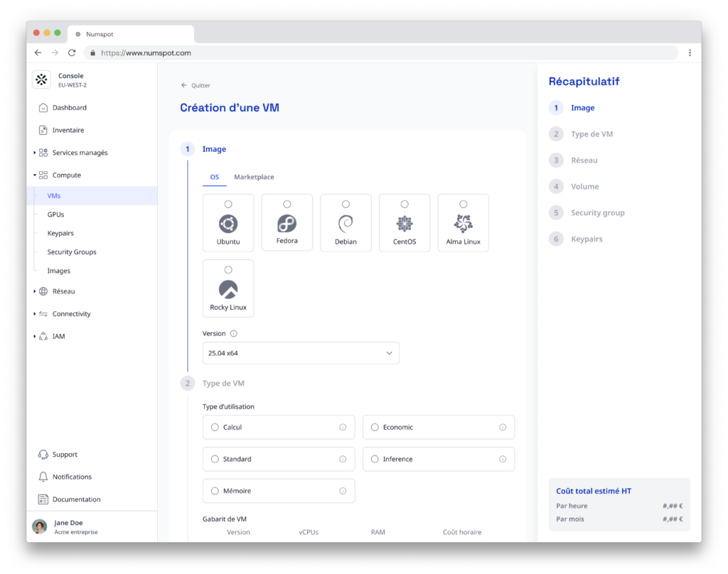Open Inventaire via its sidebar icon

pos(43,131)
